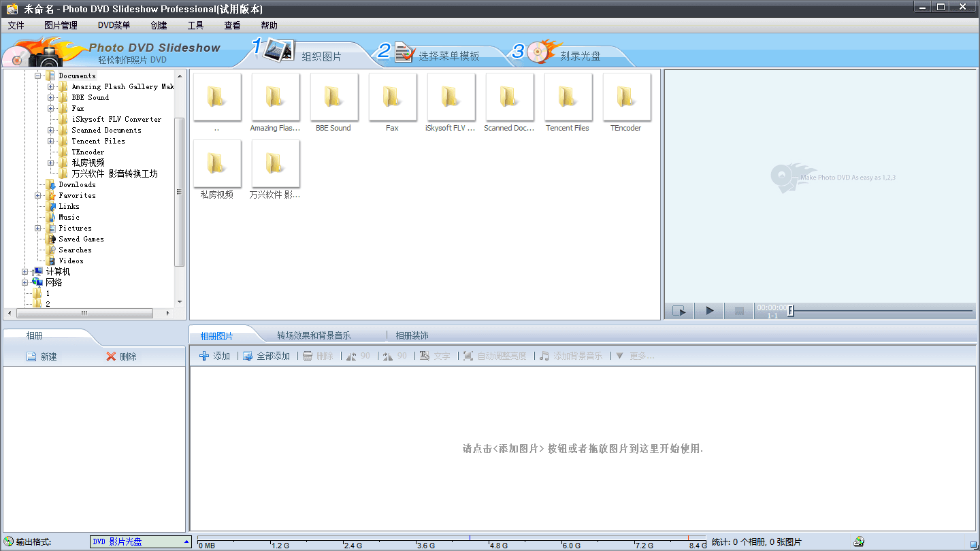Click the Text (文字) tool icon
This screenshot has height=551, width=980.
[425, 356]
